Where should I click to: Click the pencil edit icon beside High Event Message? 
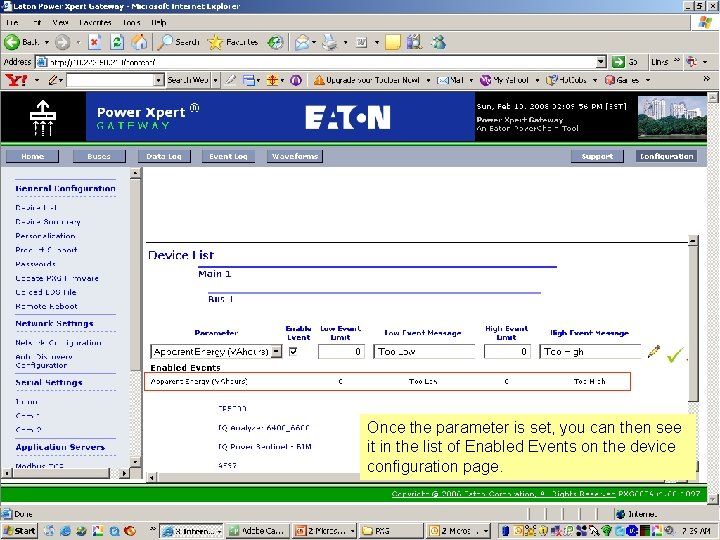click(x=653, y=352)
